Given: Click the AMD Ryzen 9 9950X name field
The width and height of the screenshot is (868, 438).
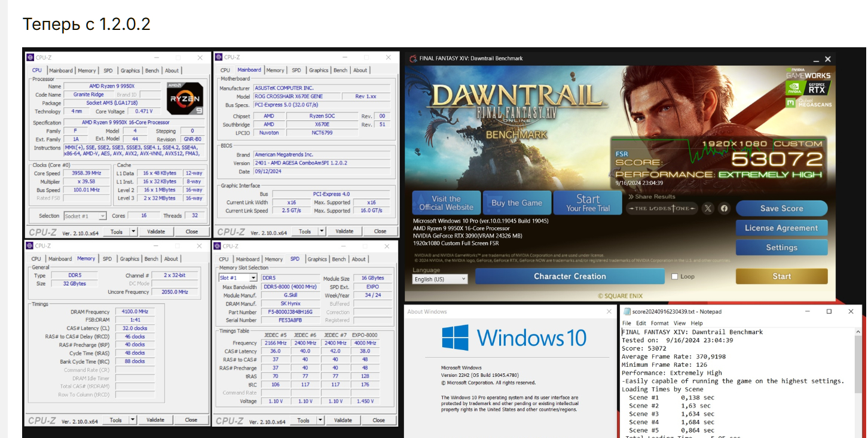Looking at the screenshot, I should pos(112,86).
